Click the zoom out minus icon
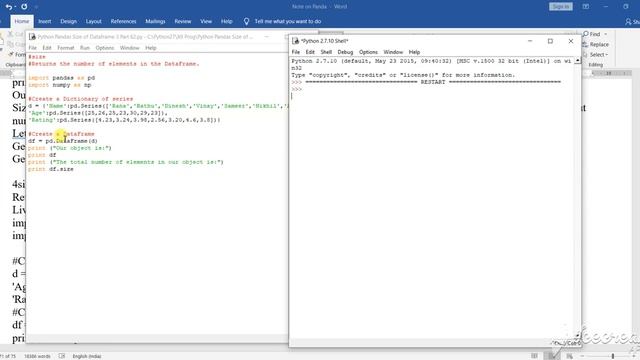Image resolution: width=640 pixels, height=360 pixels. [582, 356]
